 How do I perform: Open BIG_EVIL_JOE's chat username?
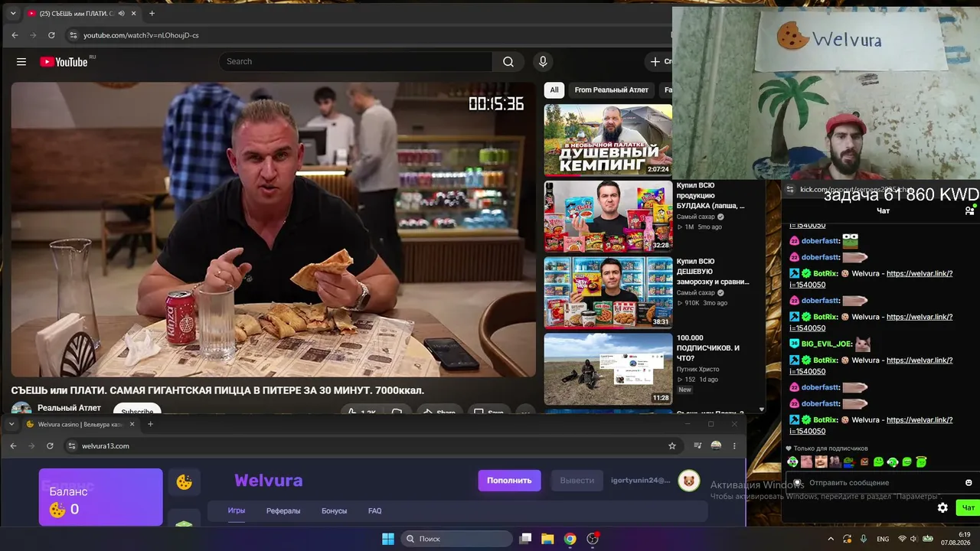(x=827, y=344)
